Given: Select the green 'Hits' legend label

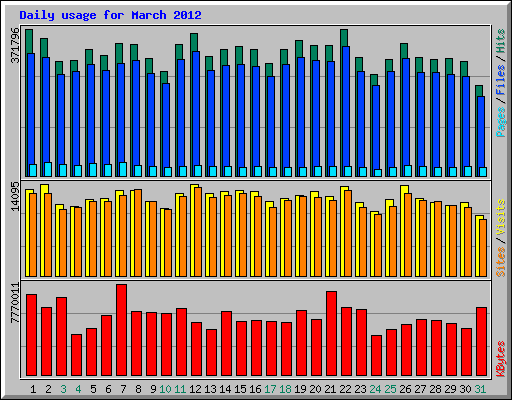Looking at the screenshot, I should (501, 41).
